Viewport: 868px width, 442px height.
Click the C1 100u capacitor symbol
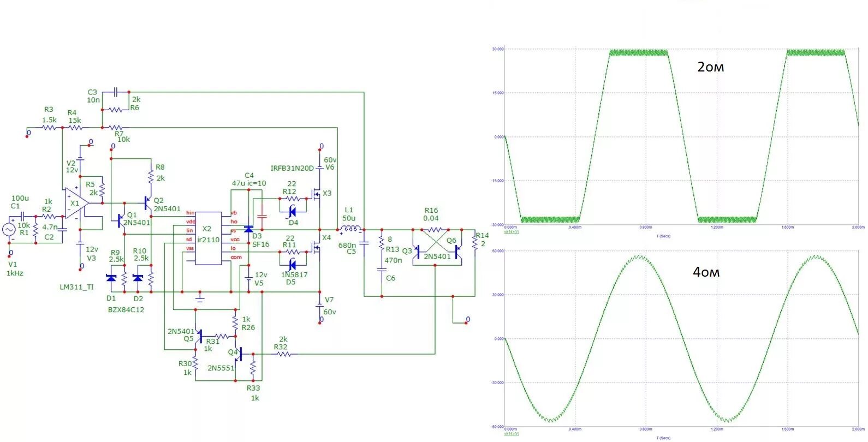23,216
